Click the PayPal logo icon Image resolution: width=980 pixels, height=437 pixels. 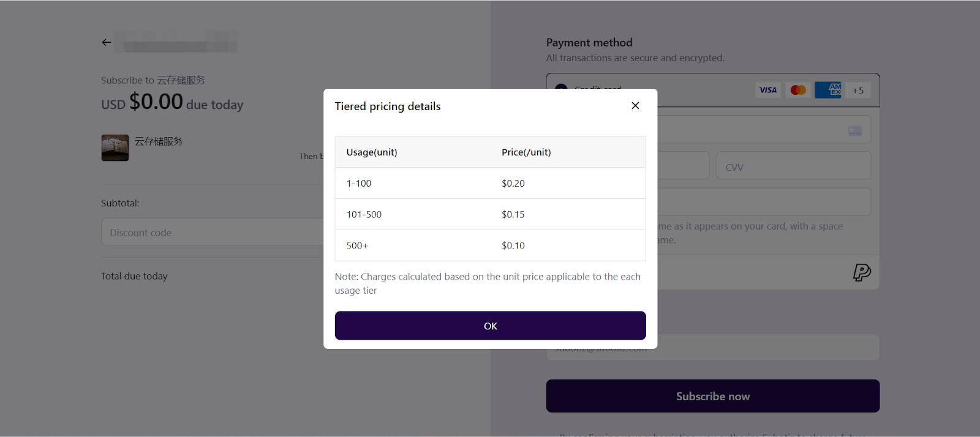862,272
